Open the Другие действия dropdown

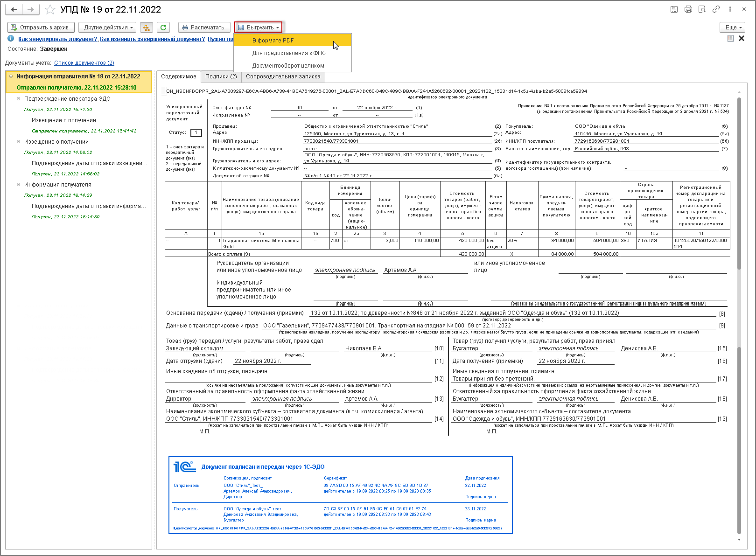coord(107,28)
